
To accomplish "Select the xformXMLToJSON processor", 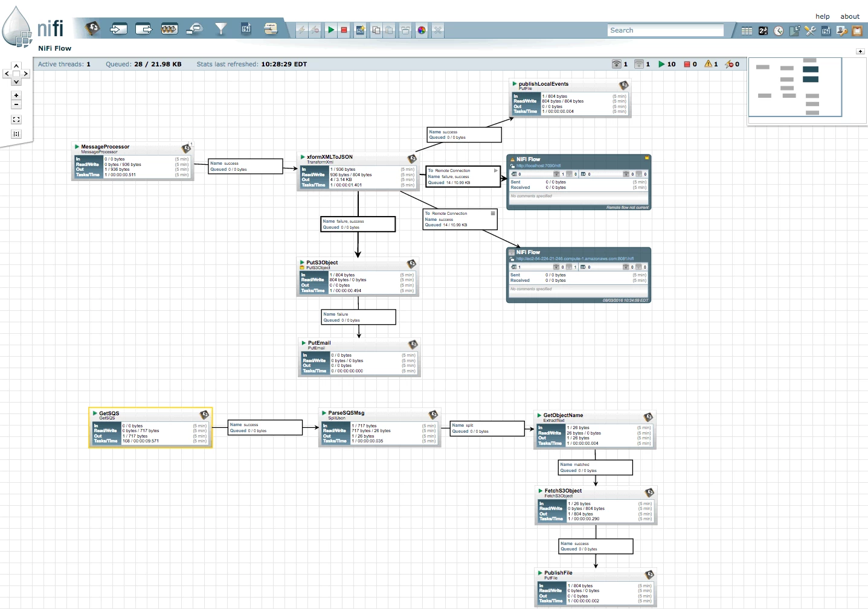I will click(x=358, y=171).
